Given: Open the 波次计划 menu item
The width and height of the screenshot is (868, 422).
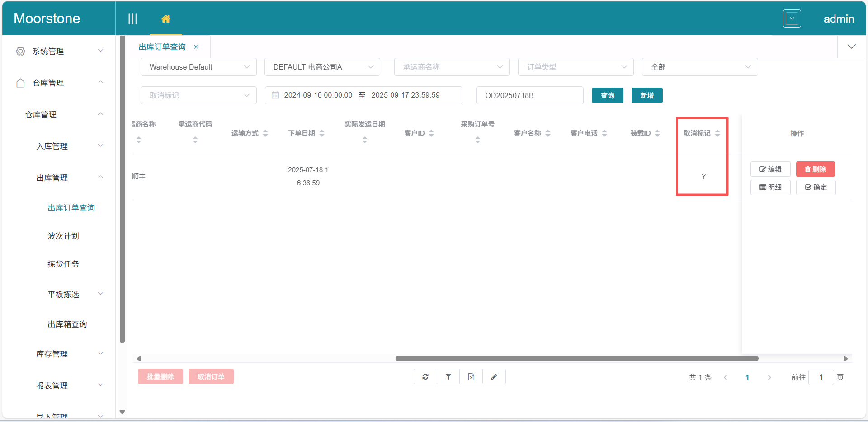Looking at the screenshot, I should coord(63,236).
